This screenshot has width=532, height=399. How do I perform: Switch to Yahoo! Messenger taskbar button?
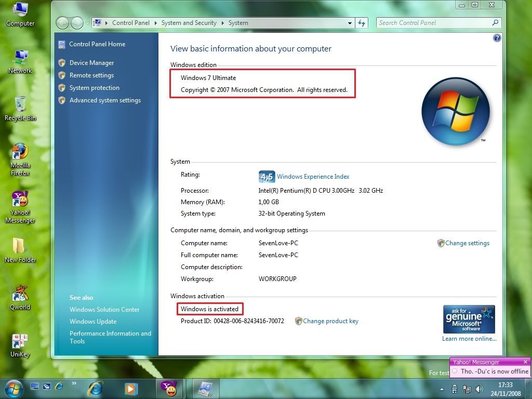point(169,389)
